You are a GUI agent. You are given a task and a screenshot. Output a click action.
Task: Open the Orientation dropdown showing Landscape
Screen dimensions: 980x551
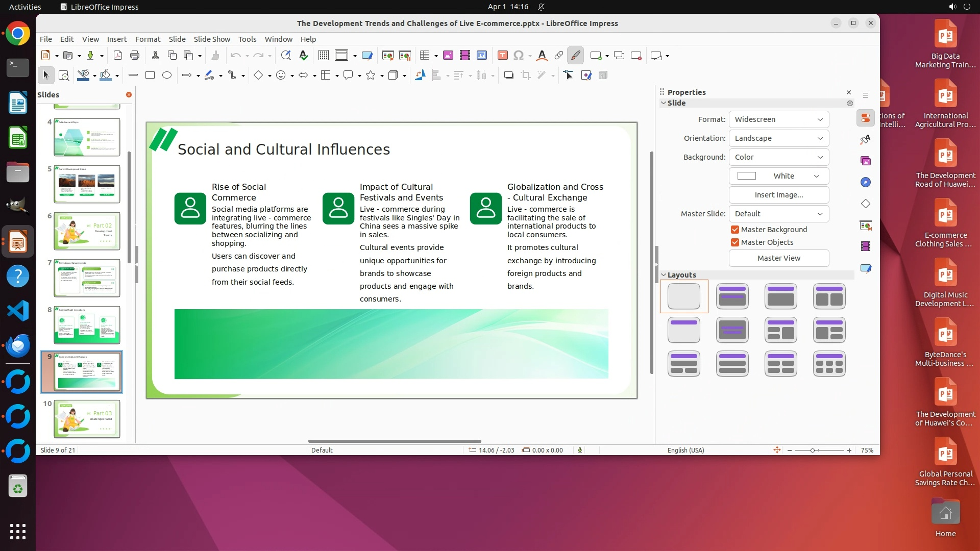[778, 138]
